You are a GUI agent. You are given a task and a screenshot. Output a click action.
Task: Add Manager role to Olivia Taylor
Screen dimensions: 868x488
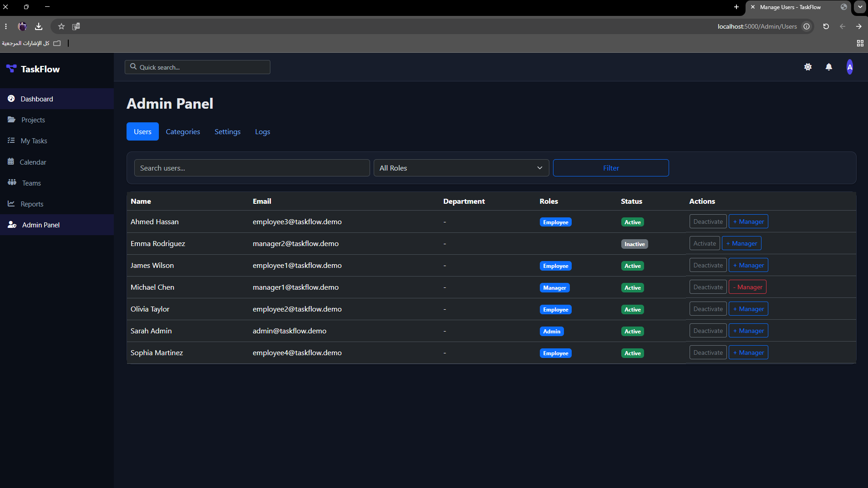coord(748,309)
